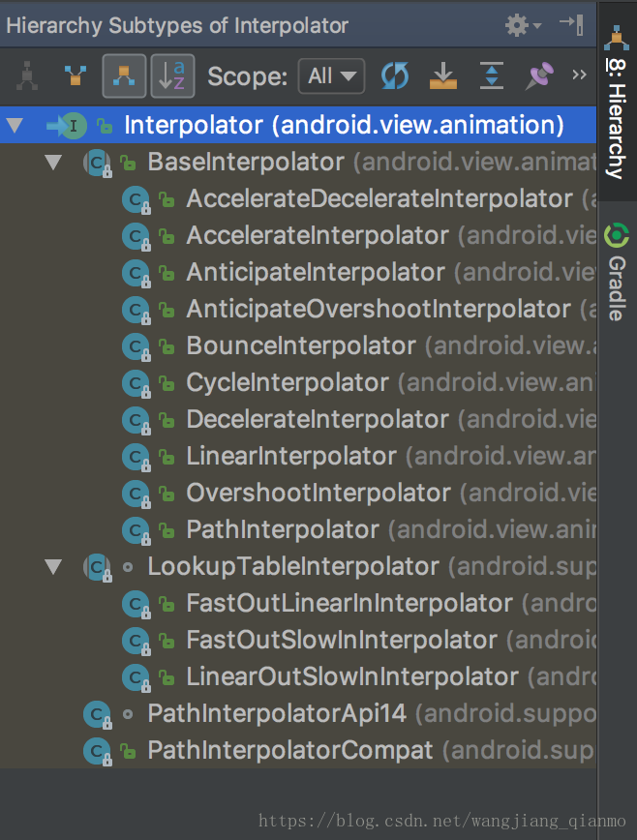Collapse the LookupTableInterpolator node
This screenshot has height=840, width=637.
pos(53,567)
